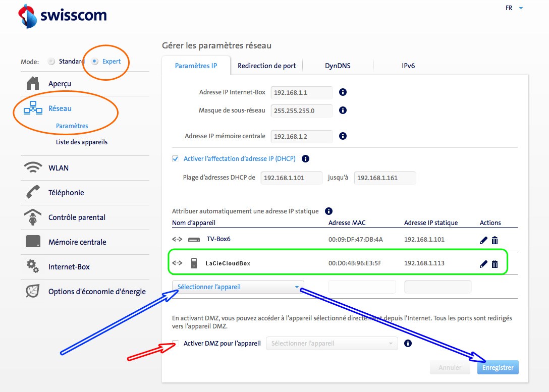Screen dimensions: 549x392
Task: Select Expert mode radio button
Action: point(95,62)
